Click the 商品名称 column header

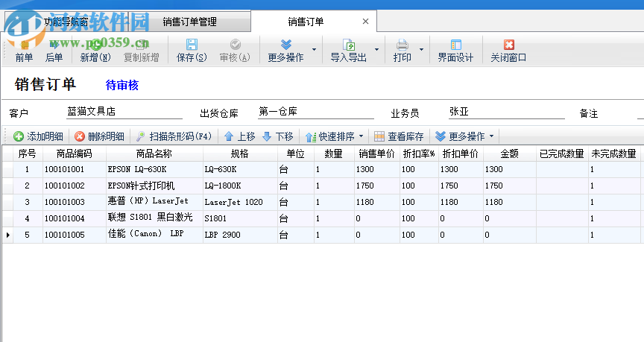[x=154, y=153]
